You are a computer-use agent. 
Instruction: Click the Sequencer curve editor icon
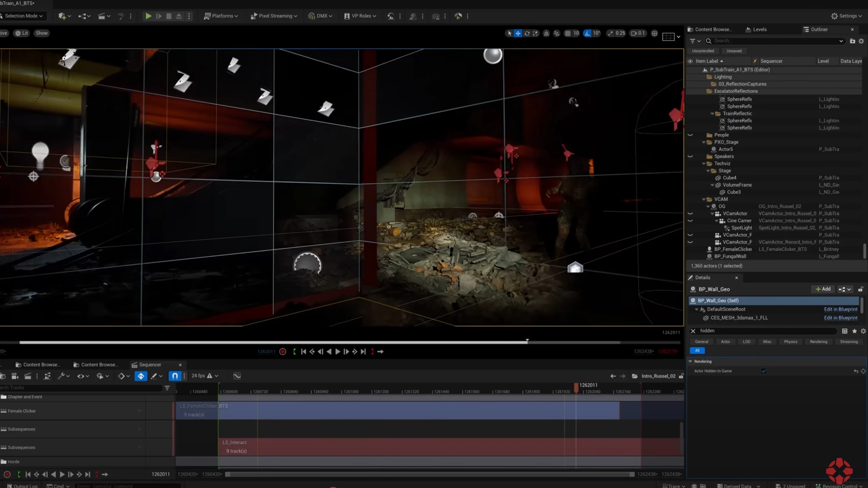237,376
